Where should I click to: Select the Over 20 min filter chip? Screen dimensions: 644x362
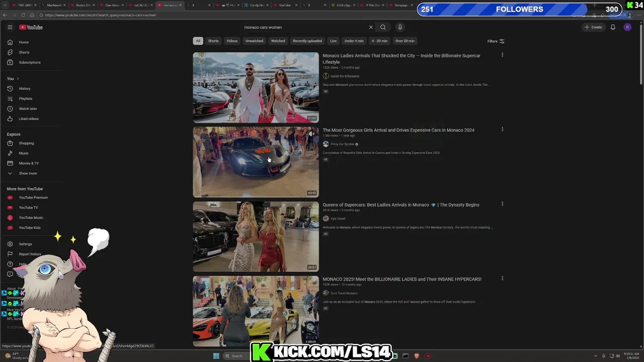click(x=405, y=41)
